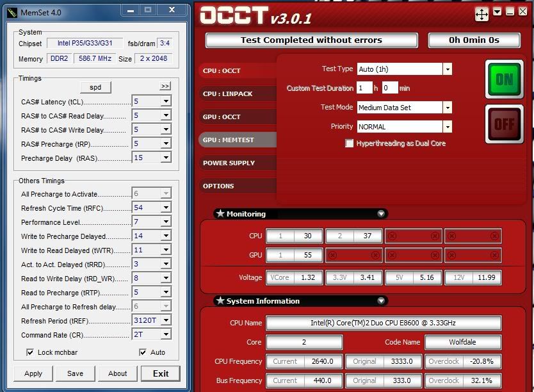The image size is (534, 392).
Task: Open CAS# Latency (tCL) dropdown
Action: click(x=166, y=101)
